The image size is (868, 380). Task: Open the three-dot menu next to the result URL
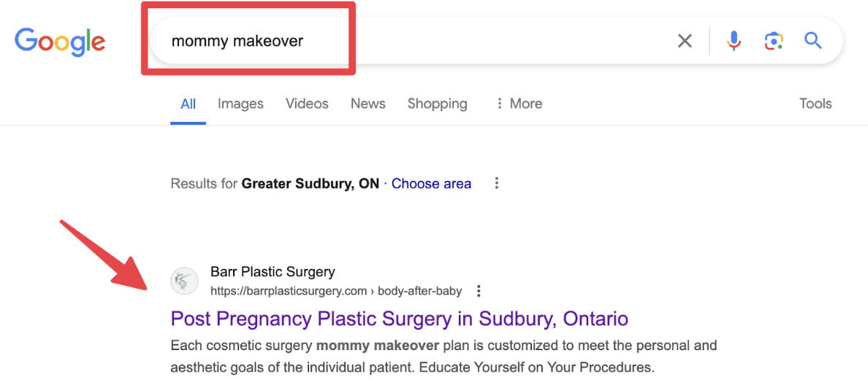[479, 291]
